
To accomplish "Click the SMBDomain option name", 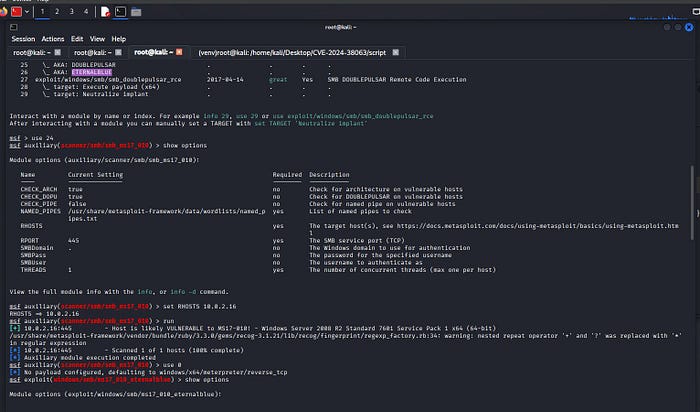I will tap(37, 248).
